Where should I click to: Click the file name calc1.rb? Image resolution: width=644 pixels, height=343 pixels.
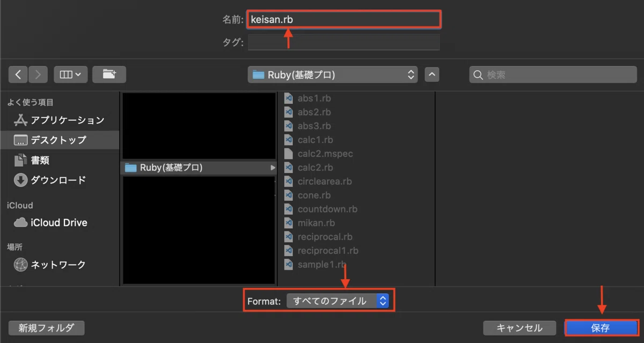315,140
